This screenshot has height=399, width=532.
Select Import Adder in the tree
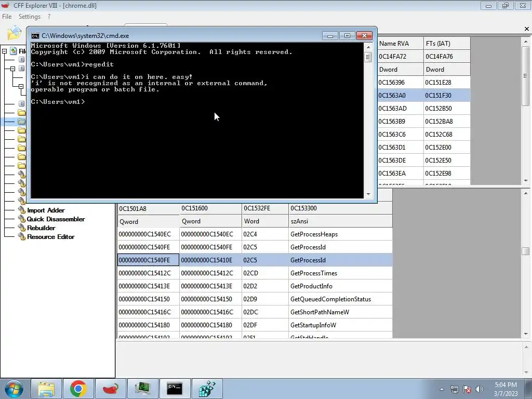[x=46, y=210]
